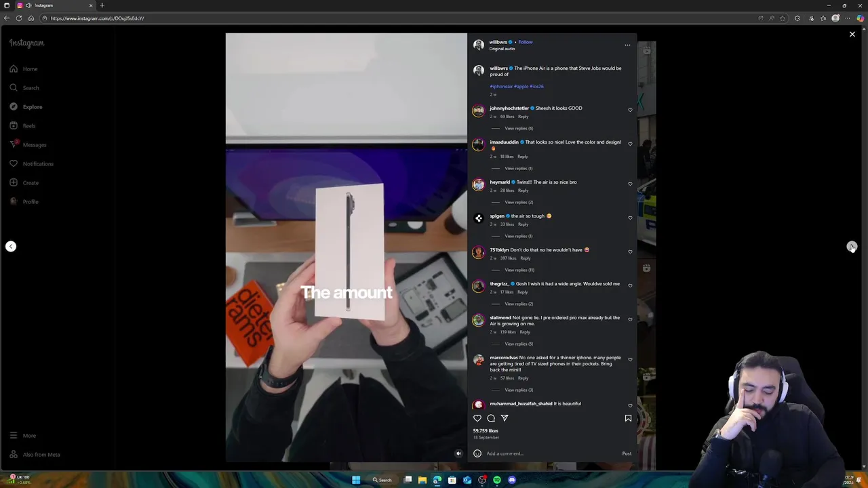Open Instagram Home in sidebar
Image resolution: width=868 pixels, height=488 pixels.
point(24,69)
